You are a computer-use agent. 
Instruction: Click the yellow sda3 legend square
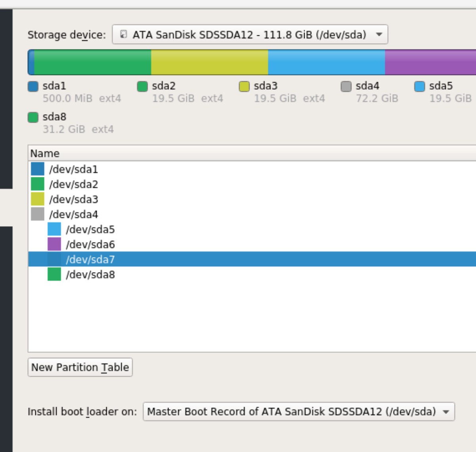[245, 86]
